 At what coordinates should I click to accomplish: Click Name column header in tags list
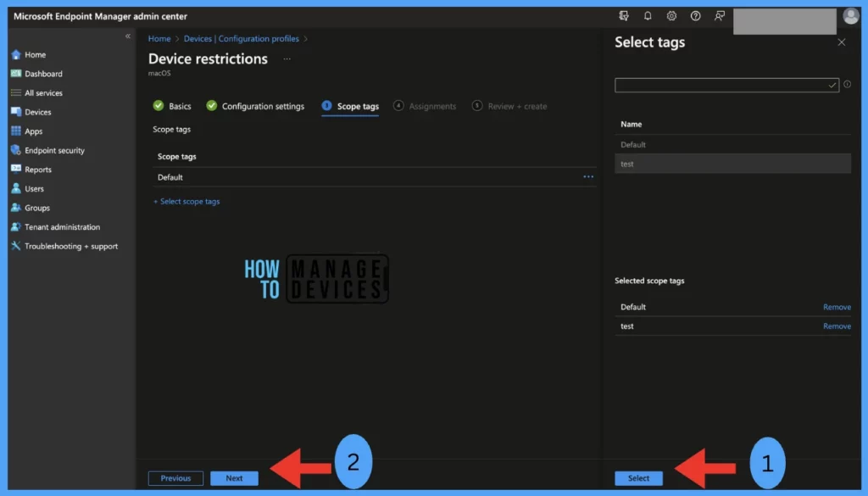[631, 125]
